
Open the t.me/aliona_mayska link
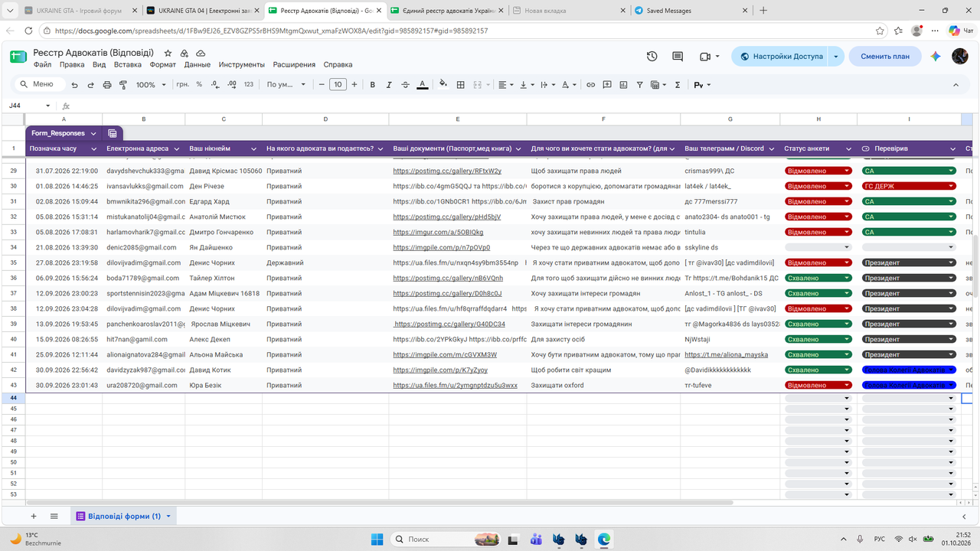pos(726,354)
